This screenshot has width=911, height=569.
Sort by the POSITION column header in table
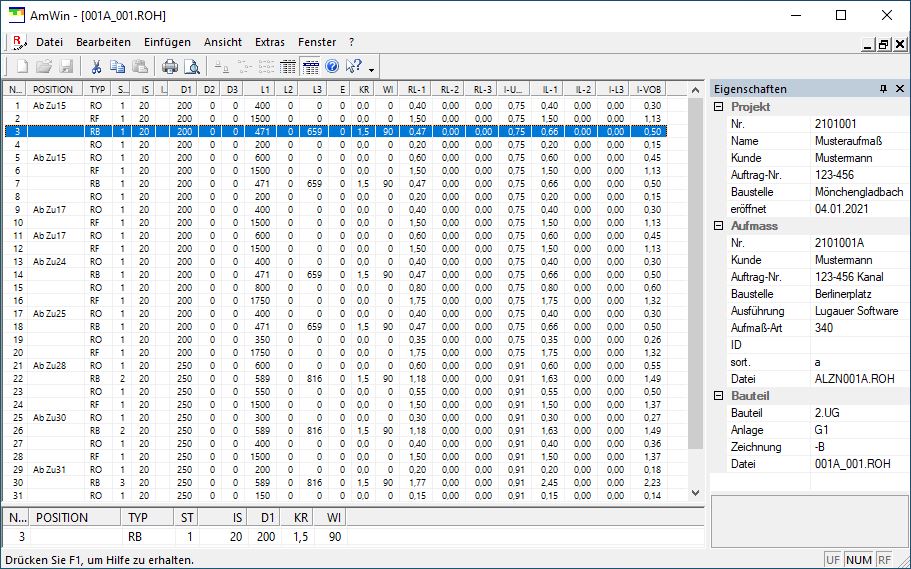coord(56,90)
